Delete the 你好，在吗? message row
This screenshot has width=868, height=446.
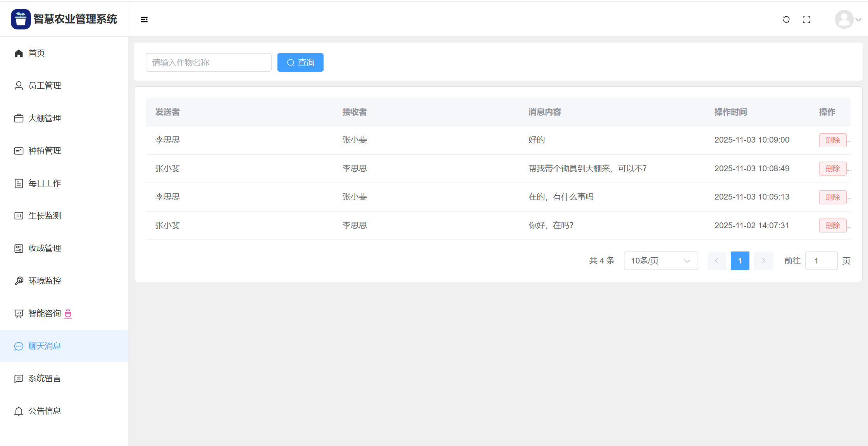(832, 226)
